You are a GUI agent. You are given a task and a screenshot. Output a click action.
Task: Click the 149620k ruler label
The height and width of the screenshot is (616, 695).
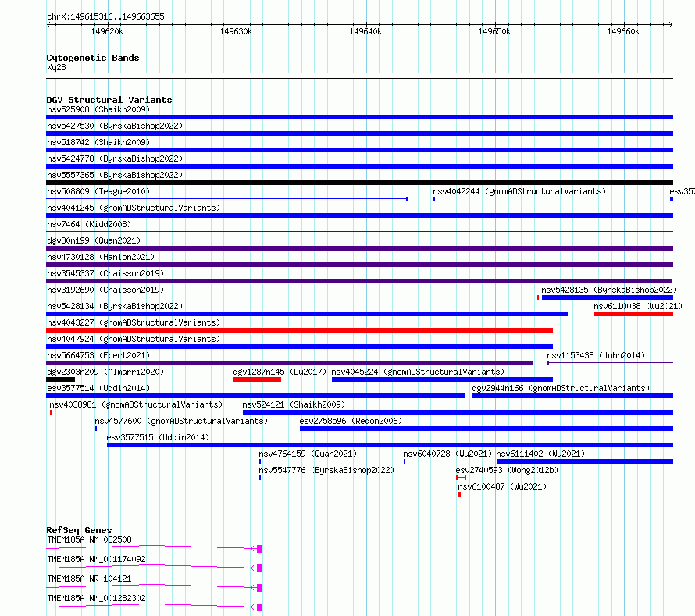(107, 31)
